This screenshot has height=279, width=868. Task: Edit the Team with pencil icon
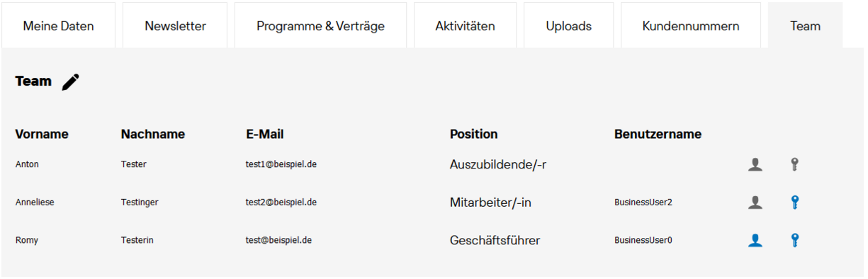click(70, 82)
